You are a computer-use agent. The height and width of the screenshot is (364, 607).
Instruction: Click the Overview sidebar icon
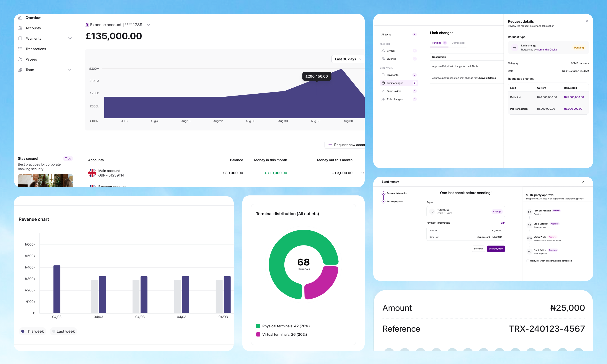20,18
